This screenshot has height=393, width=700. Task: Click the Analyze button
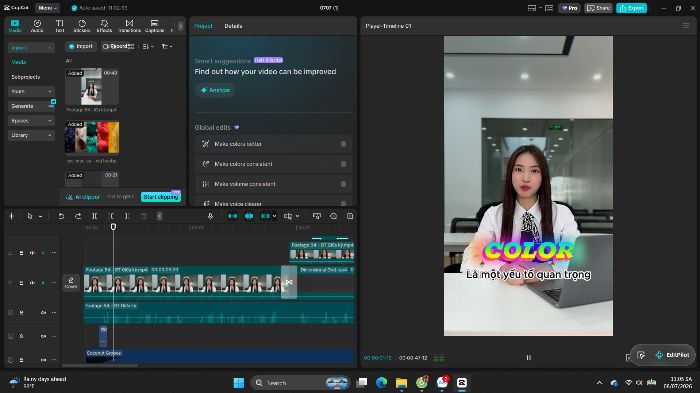215,90
